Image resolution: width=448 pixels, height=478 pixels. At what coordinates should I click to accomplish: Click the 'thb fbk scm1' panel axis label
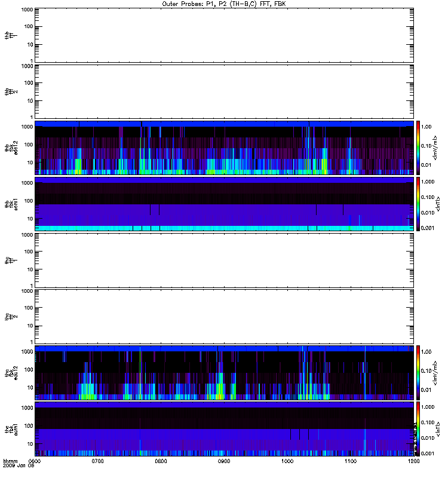11,204
